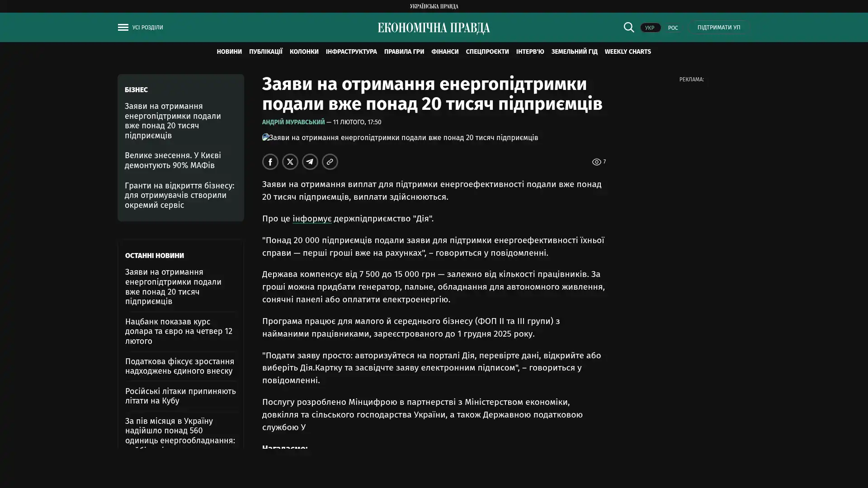Screen dimensions: 868x488
Task: Click the views eye icon
Action: point(596,162)
